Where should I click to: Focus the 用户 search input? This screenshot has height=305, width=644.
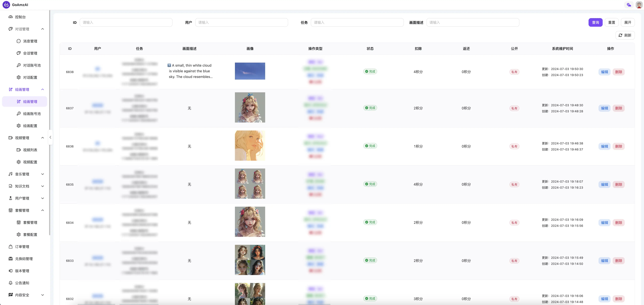coord(241,23)
